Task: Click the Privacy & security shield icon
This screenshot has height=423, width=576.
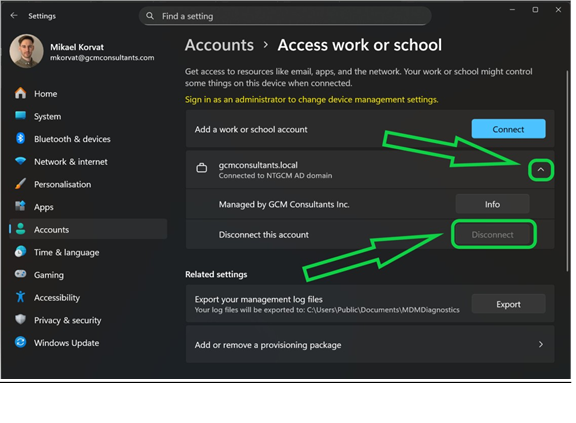Action: pyautogui.click(x=21, y=319)
